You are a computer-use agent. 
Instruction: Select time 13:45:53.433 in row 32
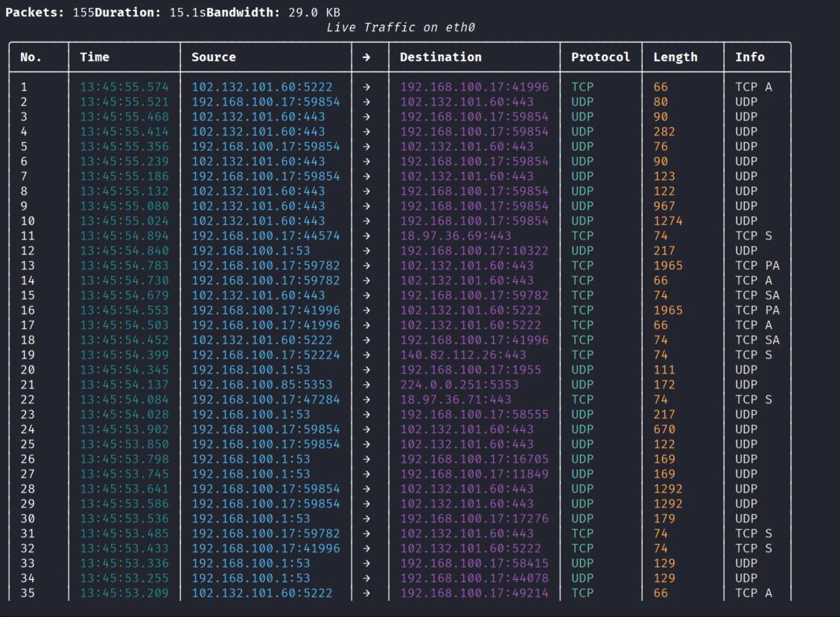(124, 549)
